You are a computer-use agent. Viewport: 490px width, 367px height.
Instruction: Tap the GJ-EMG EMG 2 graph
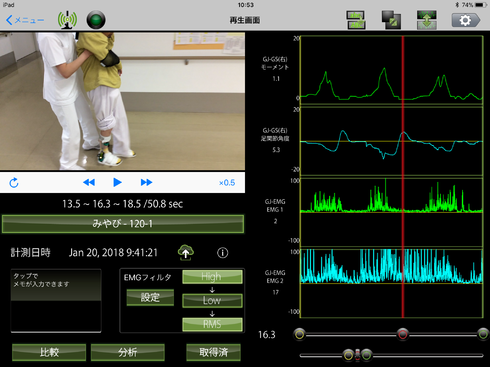click(392, 283)
